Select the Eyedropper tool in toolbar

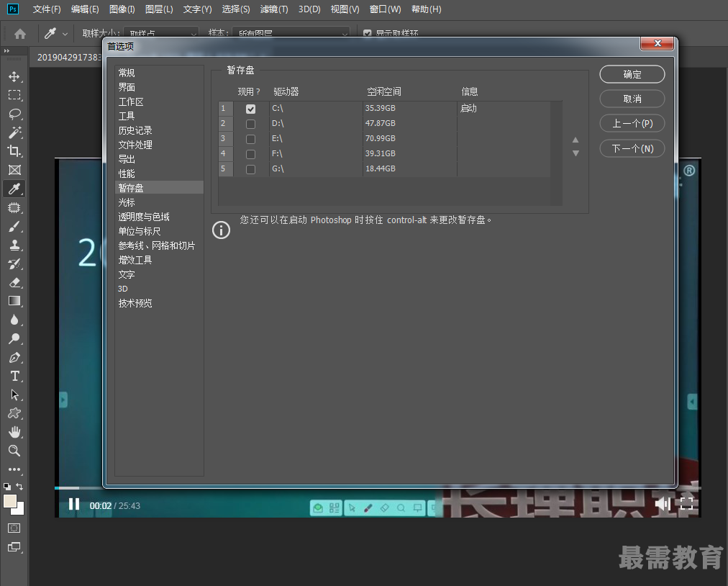(14, 189)
